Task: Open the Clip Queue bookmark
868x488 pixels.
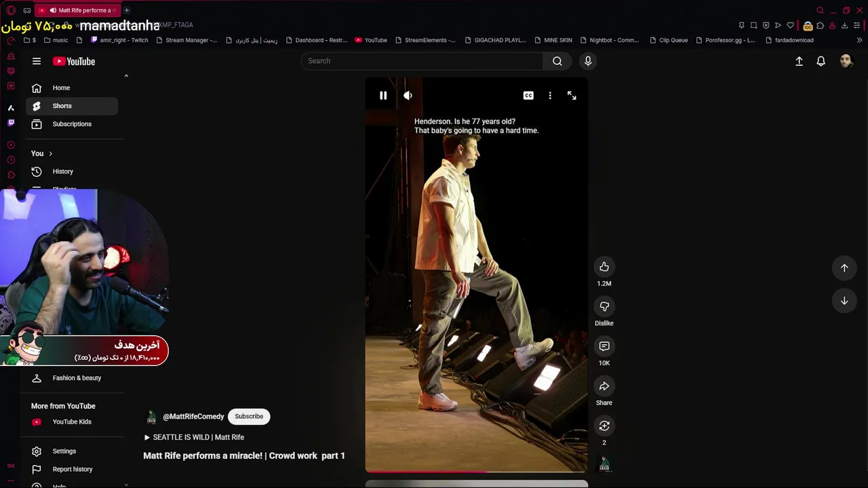Action: 669,40
